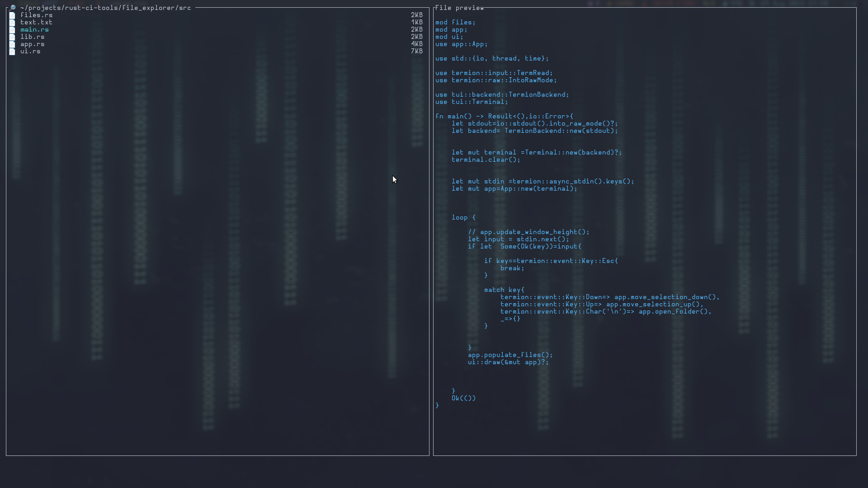Click the Key::Char open_folder line

click(606, 311)
